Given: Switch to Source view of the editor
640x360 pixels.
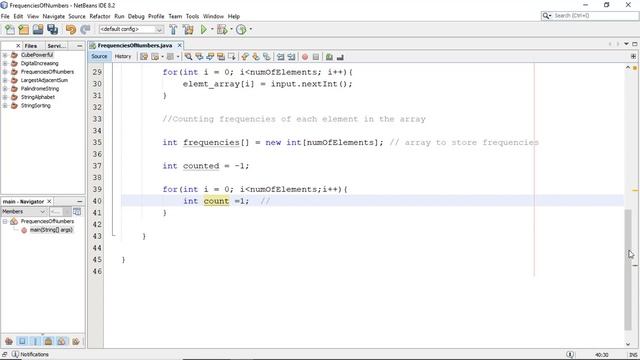Looking at the screenshot, I should pos(99,56).
